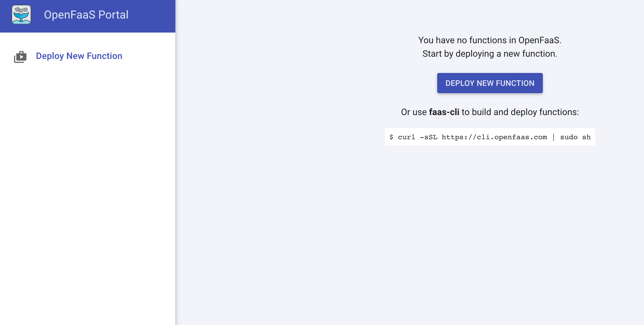Select the OpenFaaS Portal header title

coord(86,15)
